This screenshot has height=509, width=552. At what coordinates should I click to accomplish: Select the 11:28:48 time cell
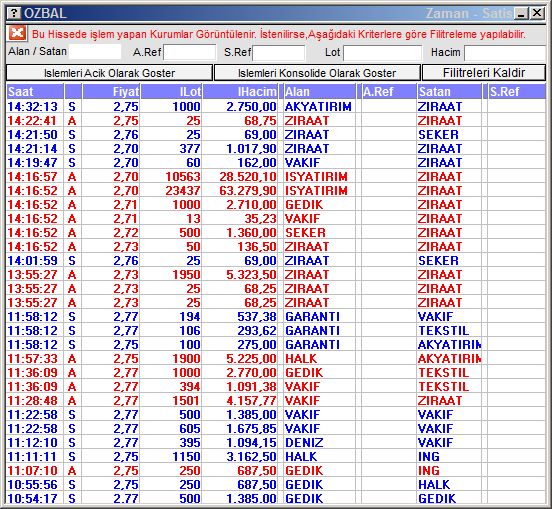coord(32,401)
